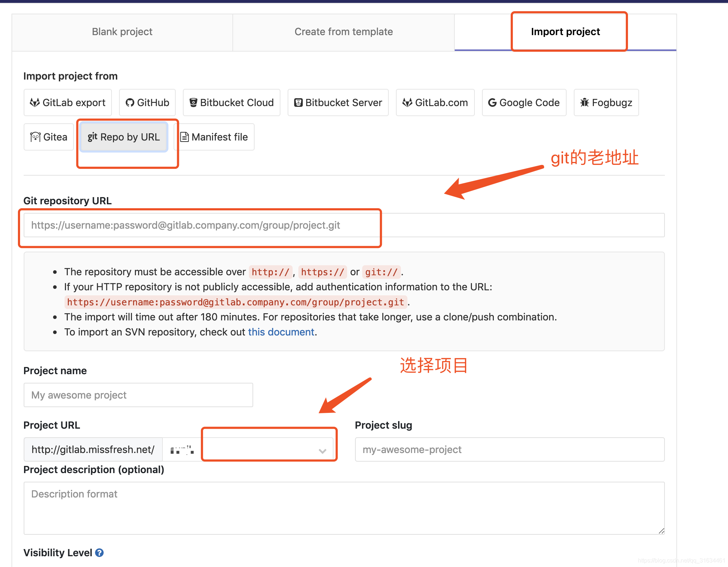Click the Gitea cup icon
This screenshot has height=567, width=728.
pyautogui.click(x=35, y=137)
